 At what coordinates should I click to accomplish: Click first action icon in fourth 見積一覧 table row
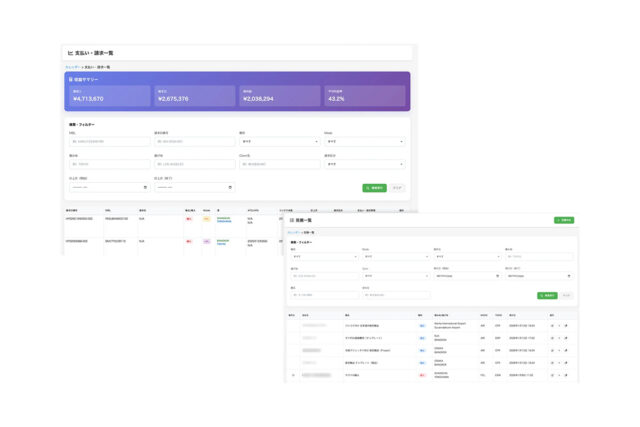552,363
